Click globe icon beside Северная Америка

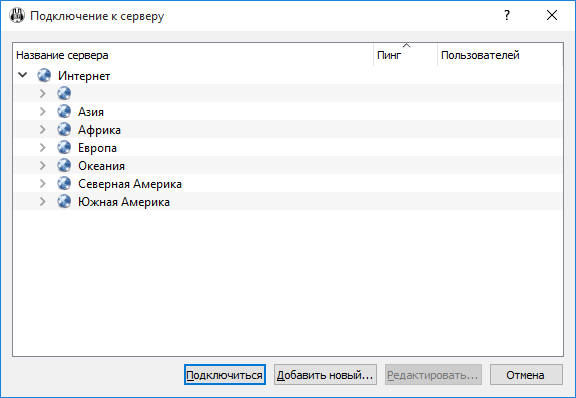pos(64,183)
